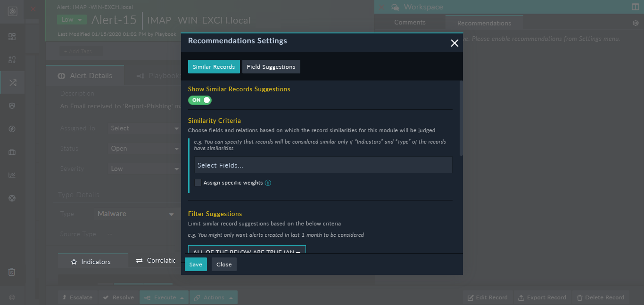The height and width of the screenshot is (305, 644).
Task: Select the Queues icon in the left sidebar
Action: click(x=12, y=60)
